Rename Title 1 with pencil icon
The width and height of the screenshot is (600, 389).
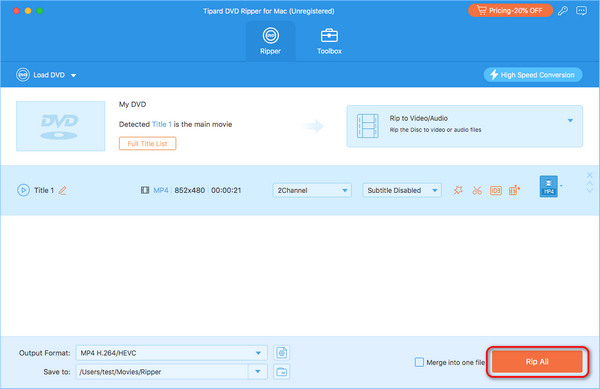[62, 190]
